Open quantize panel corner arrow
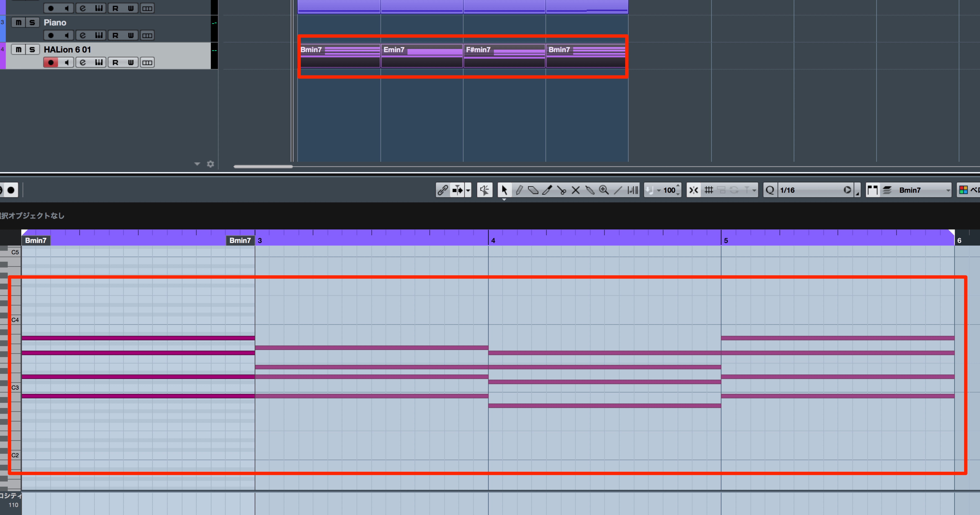 [x=857, y=193]
